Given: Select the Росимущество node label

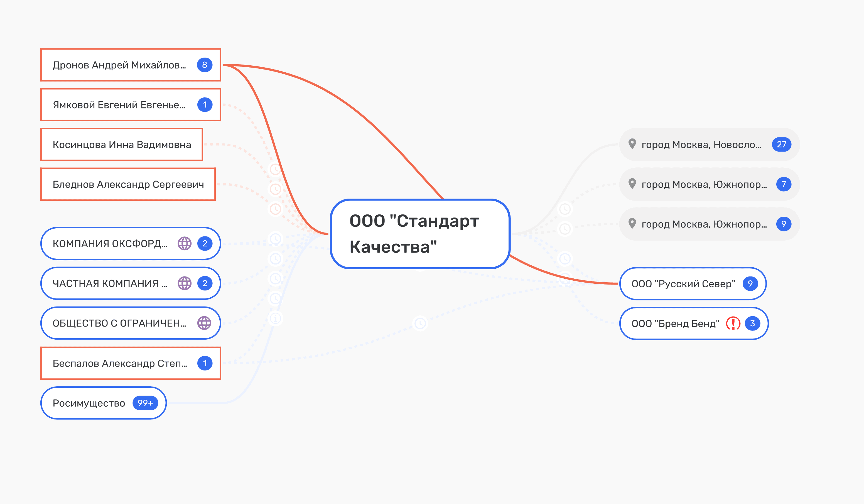Looking at the screenshot, I should (x=89, y=403).
